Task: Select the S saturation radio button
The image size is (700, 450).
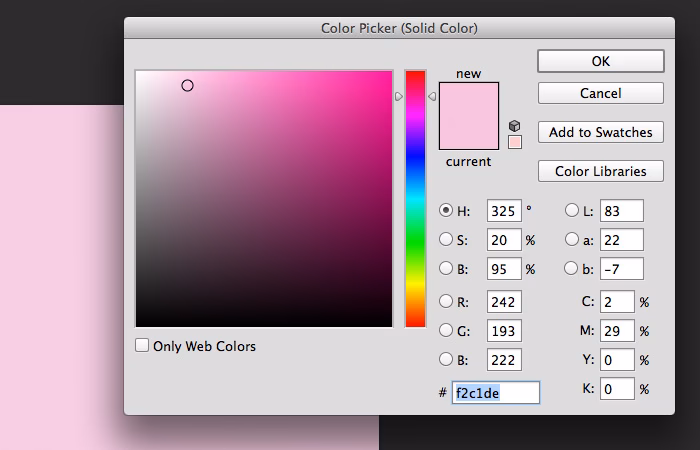Action: pyautogui.click(x=446, y=240)
